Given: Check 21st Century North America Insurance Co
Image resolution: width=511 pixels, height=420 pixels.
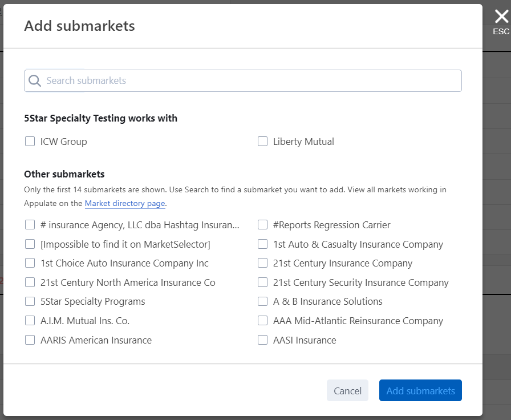Looking at the screenshot, I should 30,282.
